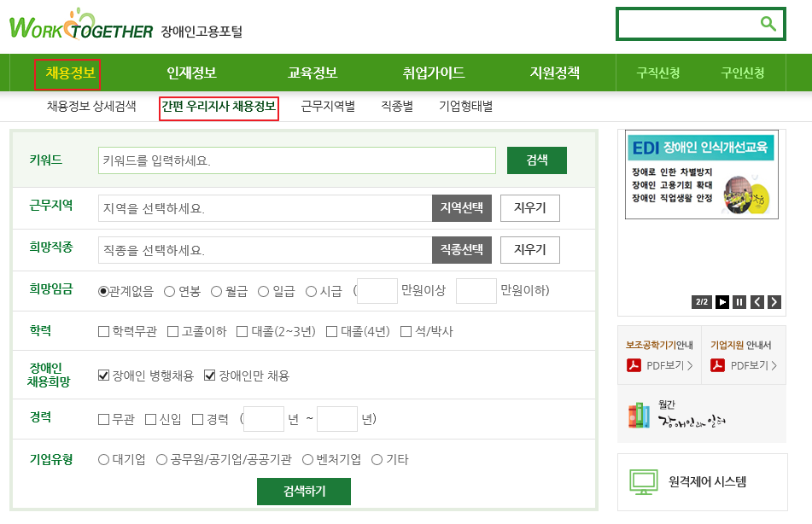Focus the 키워드 input field
The image size is (812, 524).
297,160
